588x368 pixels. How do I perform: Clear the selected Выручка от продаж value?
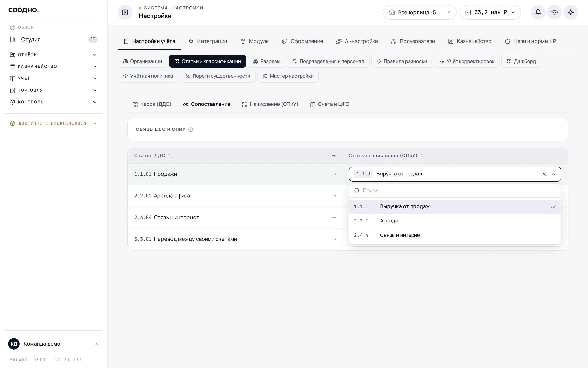(544, 174)
